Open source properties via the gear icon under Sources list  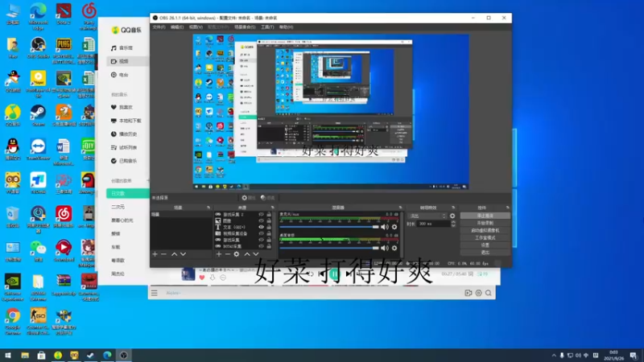(237, 254)
